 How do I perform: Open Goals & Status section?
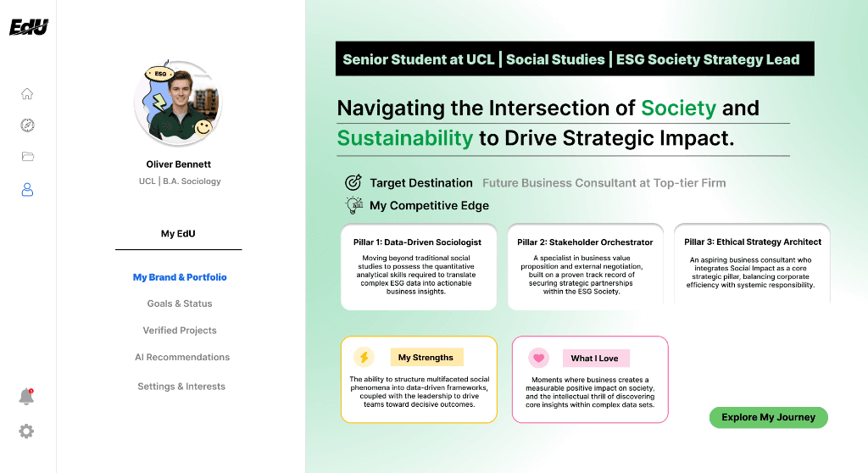click(180, 303)
